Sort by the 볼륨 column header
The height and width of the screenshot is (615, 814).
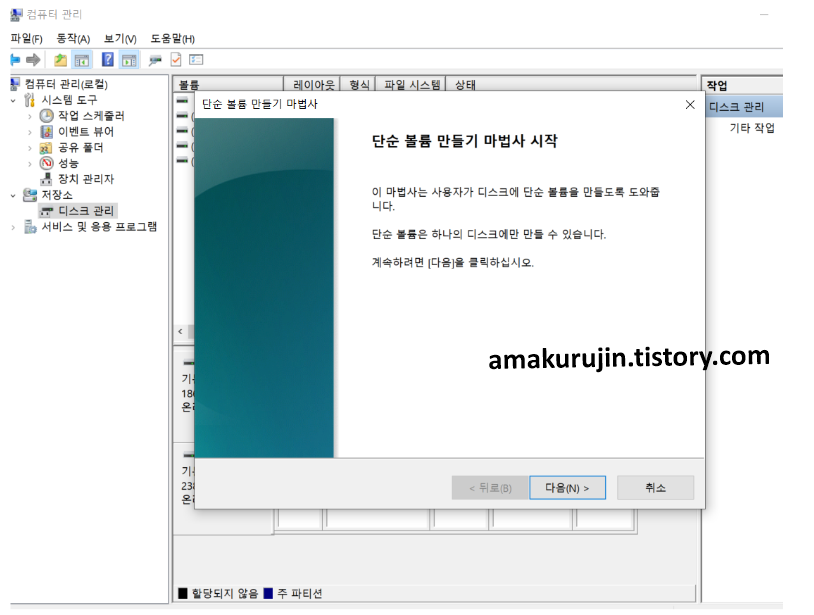pyautogui.click(x=228, y=85)
